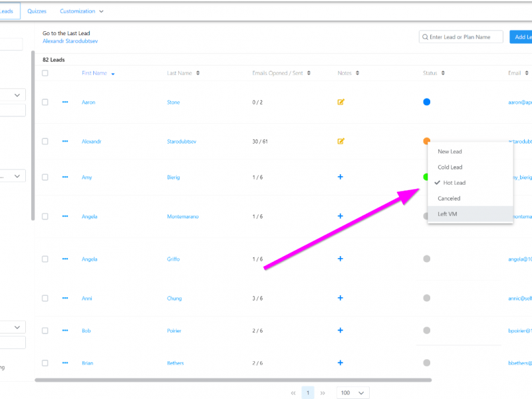This screenshot has width=532, height=399.
Task: Expand the Customization dropdown menu
Action: click(x=82, y=11)
